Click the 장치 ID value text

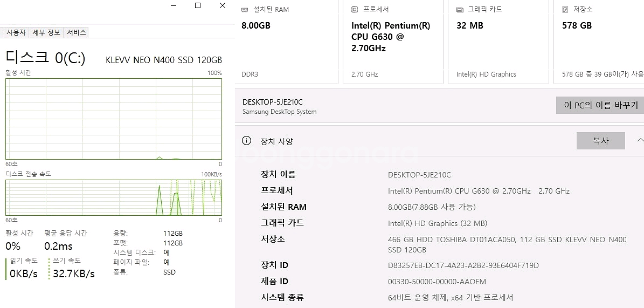463,265
